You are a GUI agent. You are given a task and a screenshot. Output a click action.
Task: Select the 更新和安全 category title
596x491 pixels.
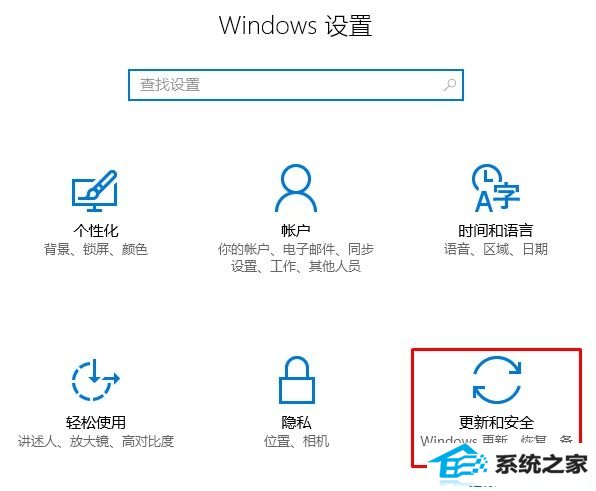[x=496, y=422]
